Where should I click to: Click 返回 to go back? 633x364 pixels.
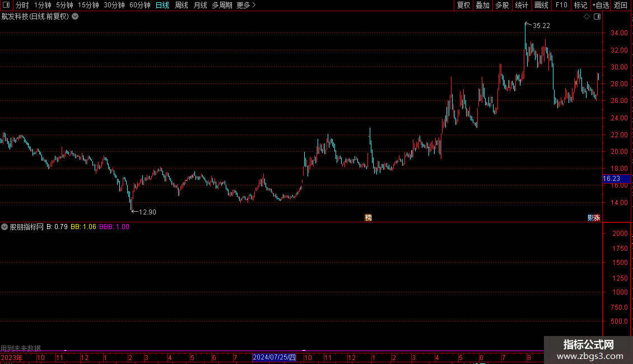click(621, 5)
